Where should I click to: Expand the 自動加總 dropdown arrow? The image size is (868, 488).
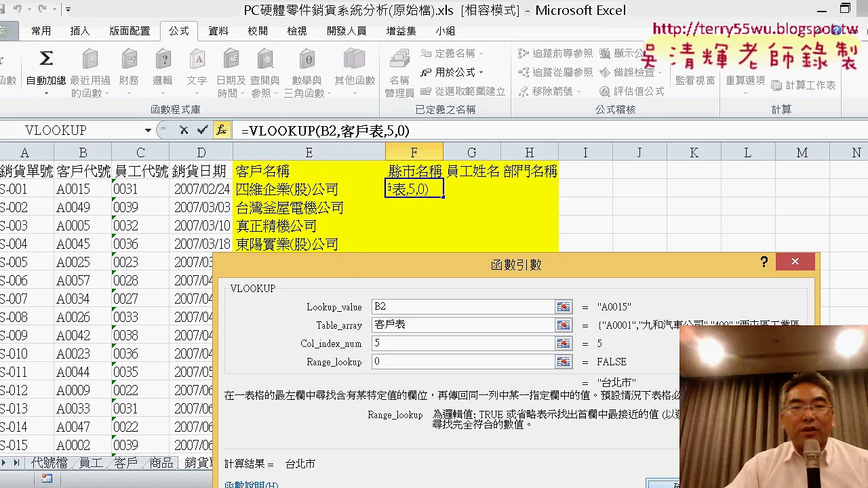pyautogui.click(x=46, y=93)
